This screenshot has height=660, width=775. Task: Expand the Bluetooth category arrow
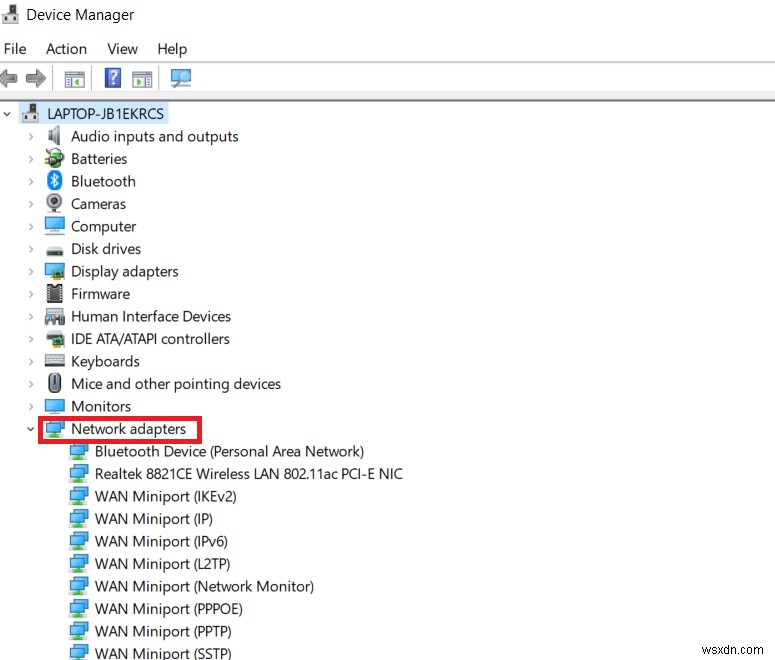point(31,181)
